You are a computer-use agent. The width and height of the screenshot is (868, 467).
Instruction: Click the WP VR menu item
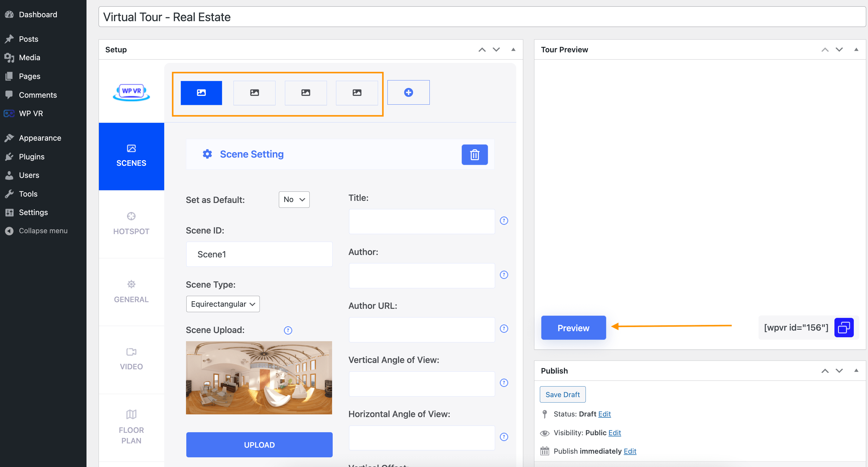[31, 113]
